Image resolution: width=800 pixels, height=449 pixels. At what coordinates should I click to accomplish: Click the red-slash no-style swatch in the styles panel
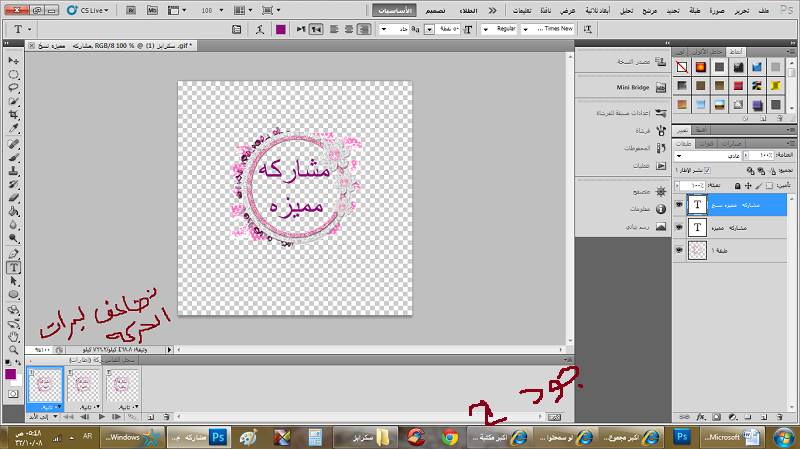coord(681,67)
